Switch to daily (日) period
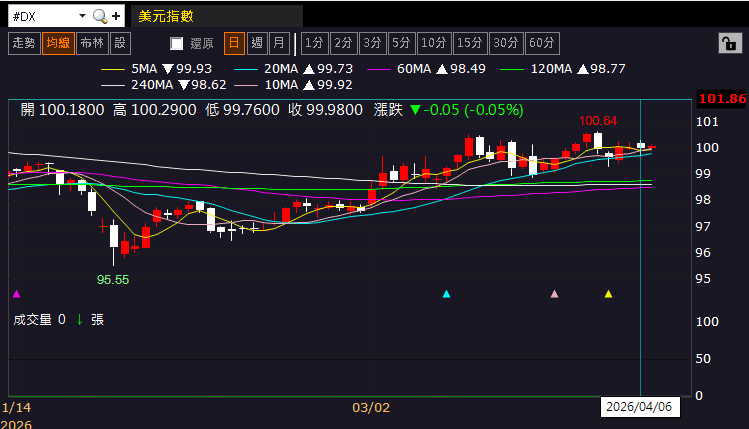The image size is (749, 429). click(x=233, y=43)
